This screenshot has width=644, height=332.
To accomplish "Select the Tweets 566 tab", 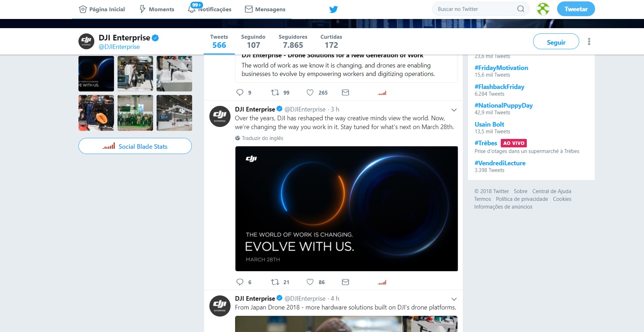I will 219,41.
